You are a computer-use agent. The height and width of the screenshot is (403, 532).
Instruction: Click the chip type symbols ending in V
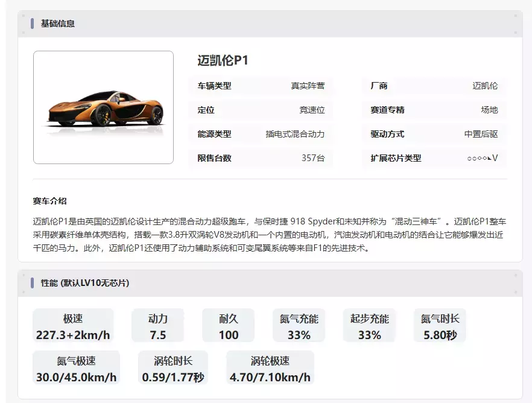[483, 158]
